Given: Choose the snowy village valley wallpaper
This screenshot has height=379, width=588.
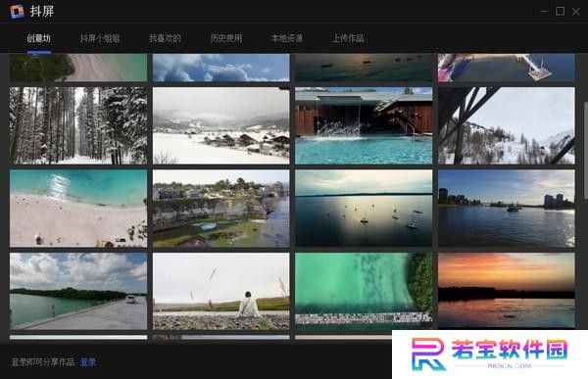Looking at the screenshot, I should [221, 125].
